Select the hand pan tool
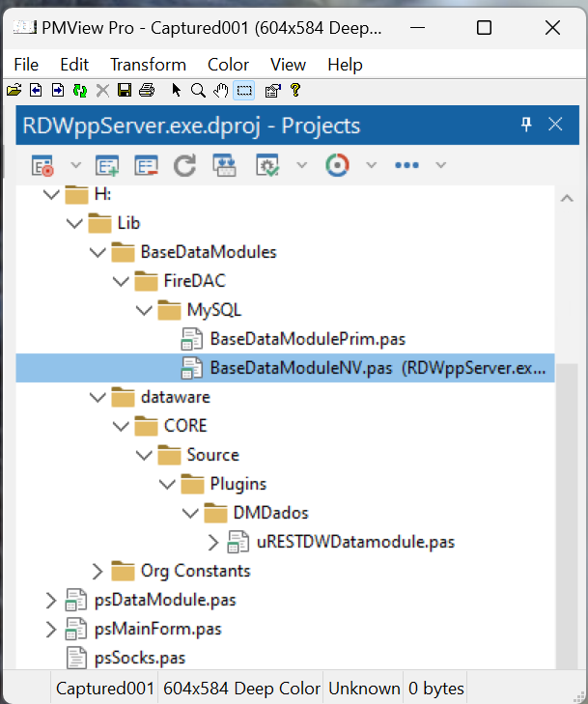The width and height of the screenshot is (588, 704). pos(220,91)
